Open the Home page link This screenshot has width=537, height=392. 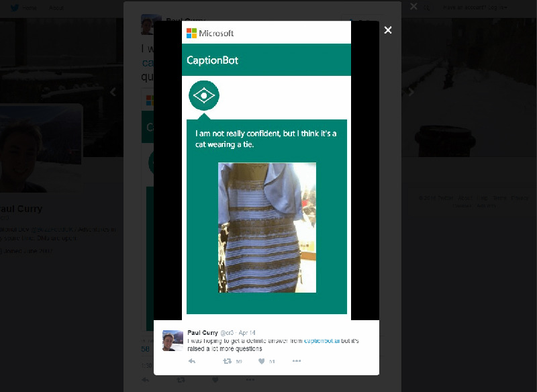30,8
